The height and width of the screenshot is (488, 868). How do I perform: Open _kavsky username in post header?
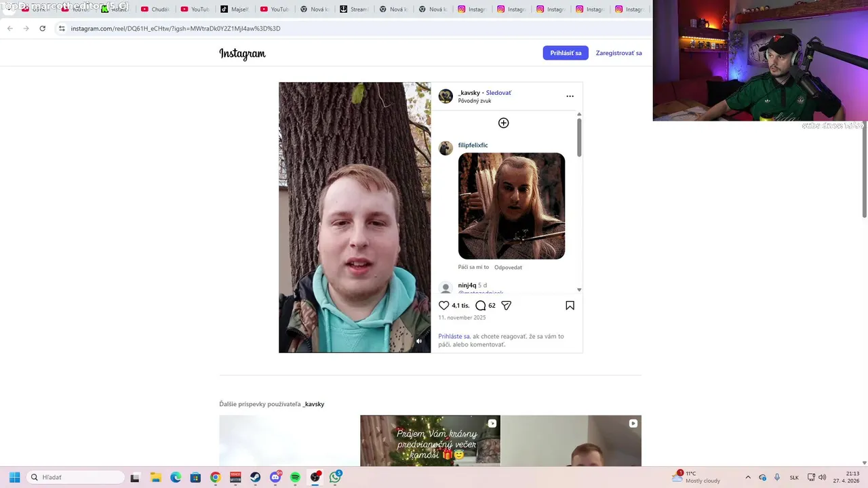[469, 93]
